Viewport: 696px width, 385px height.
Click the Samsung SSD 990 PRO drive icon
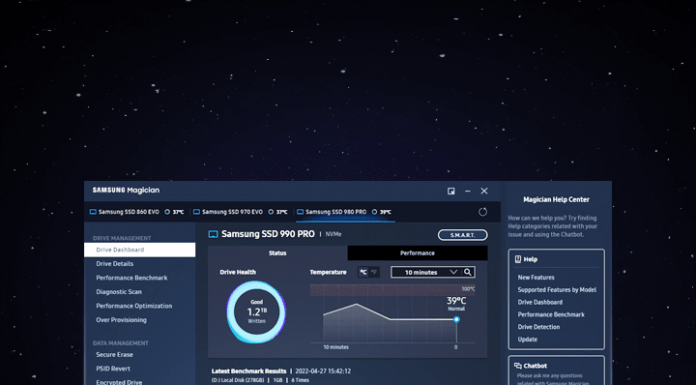coord(213,234)
